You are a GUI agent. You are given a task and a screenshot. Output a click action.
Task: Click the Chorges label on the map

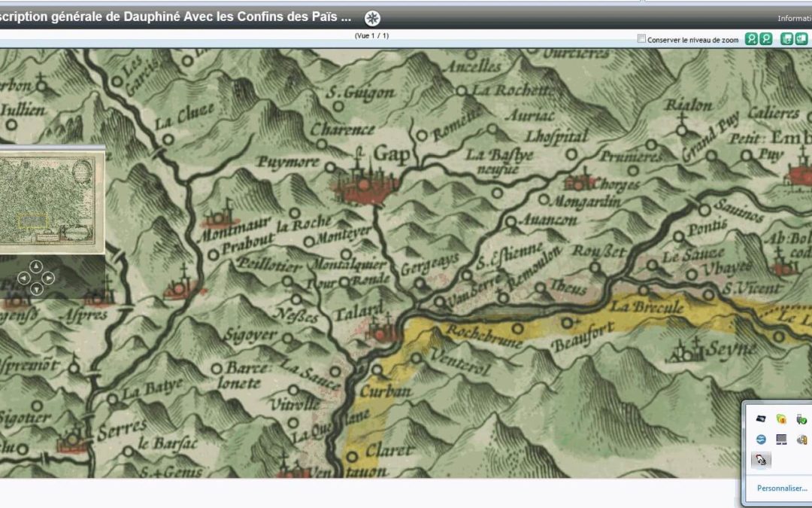[x=617, y=184]
